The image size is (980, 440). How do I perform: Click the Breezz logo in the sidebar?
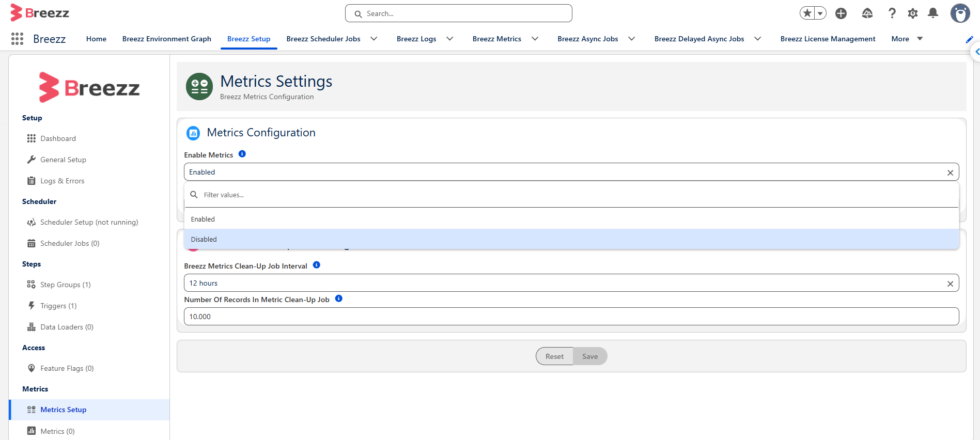(89, 88)
